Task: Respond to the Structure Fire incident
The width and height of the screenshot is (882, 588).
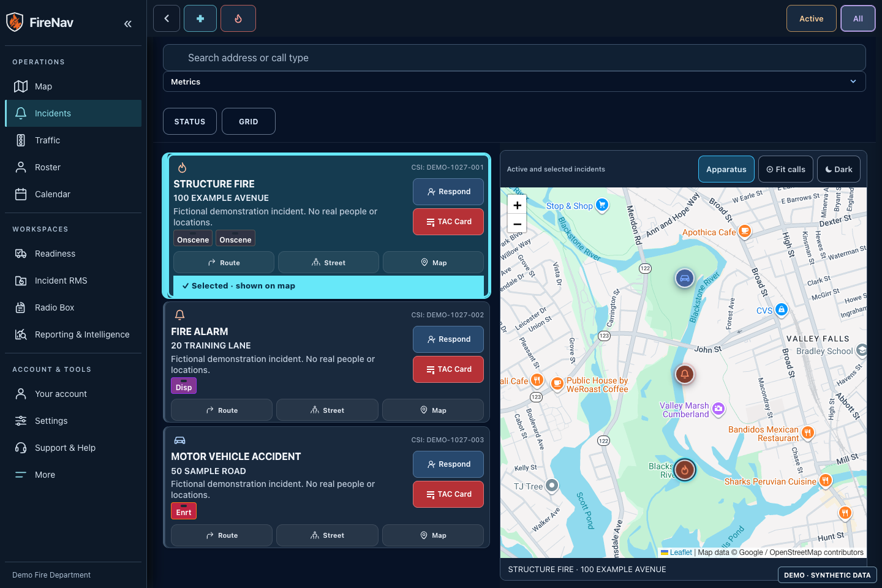Action: (448, 192)
